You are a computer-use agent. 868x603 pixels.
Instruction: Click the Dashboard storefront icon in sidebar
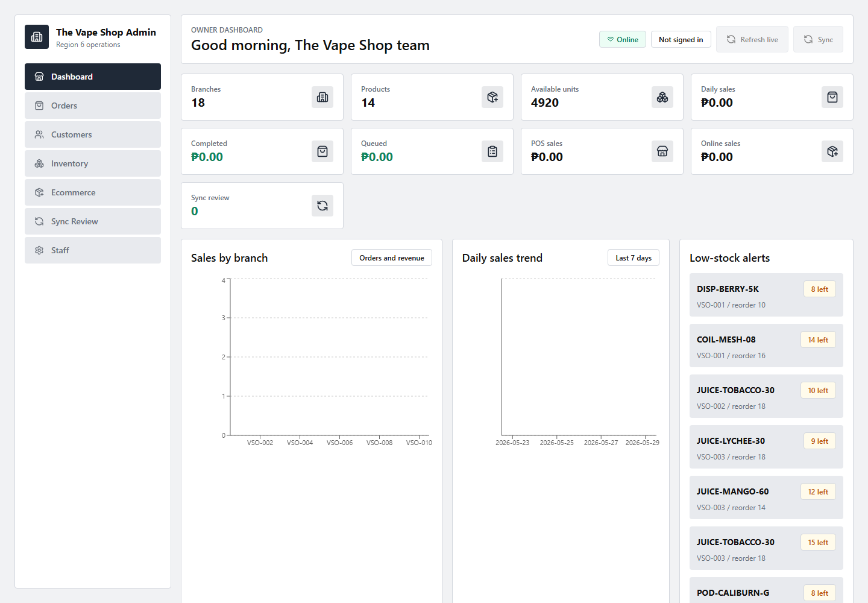(x=39, y=77)
